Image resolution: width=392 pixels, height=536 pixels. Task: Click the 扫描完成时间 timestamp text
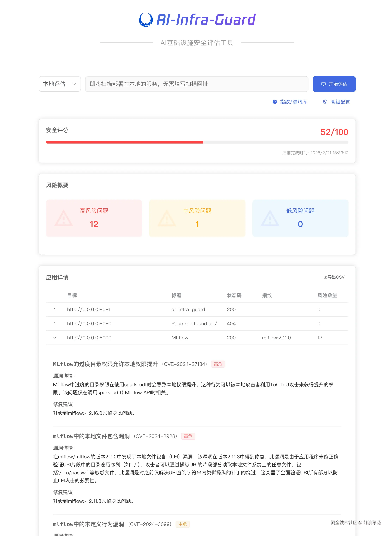(315, 153)
